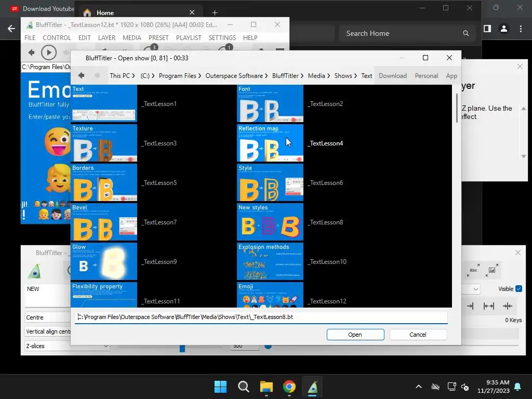Screen dimensions: 532x399
Task: Click the back arrow in Open show dialog
Action: pyautogui.click(x=81, y=75)
